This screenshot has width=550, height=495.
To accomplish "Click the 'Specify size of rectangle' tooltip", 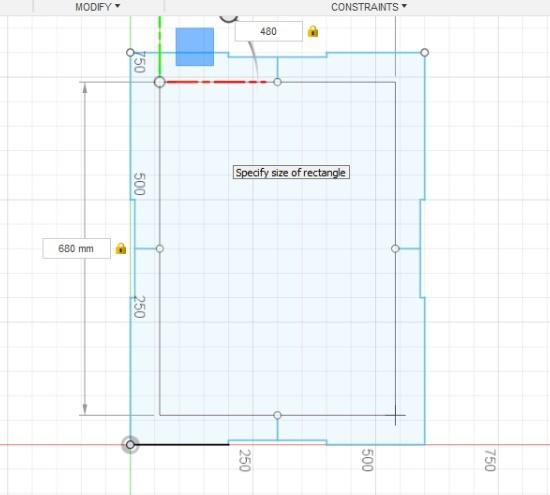I will click(291, 172).
